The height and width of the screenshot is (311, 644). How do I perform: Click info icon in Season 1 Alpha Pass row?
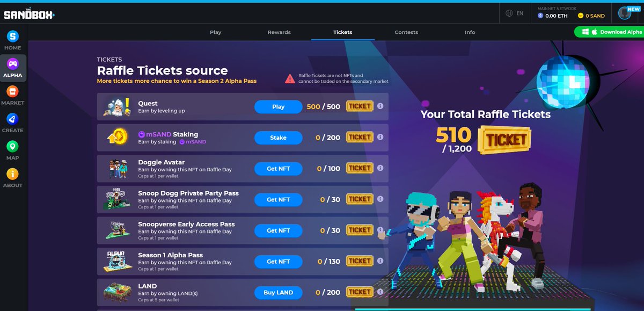380,261
